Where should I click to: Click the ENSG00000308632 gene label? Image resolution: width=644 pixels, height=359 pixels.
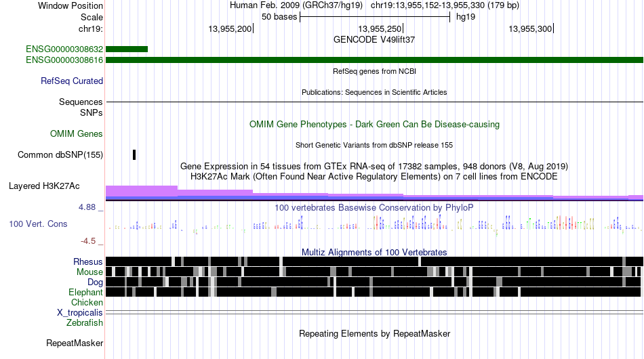tap(64, 49)
